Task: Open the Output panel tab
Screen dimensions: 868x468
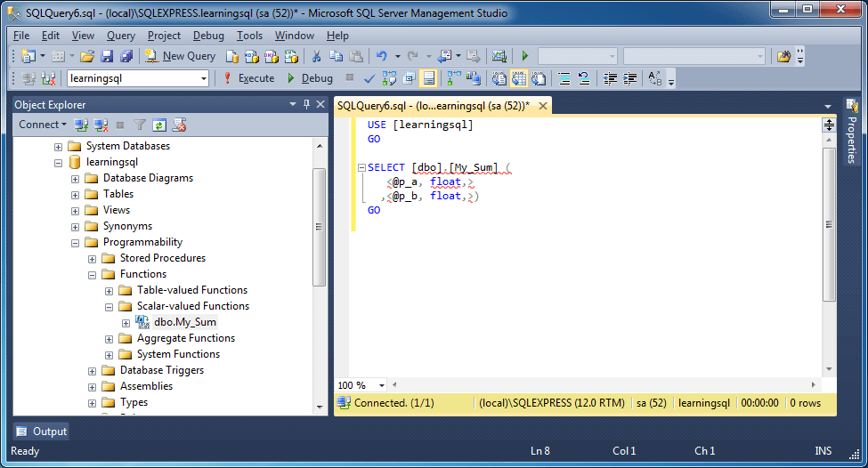Action: click(x=42, y=432)
